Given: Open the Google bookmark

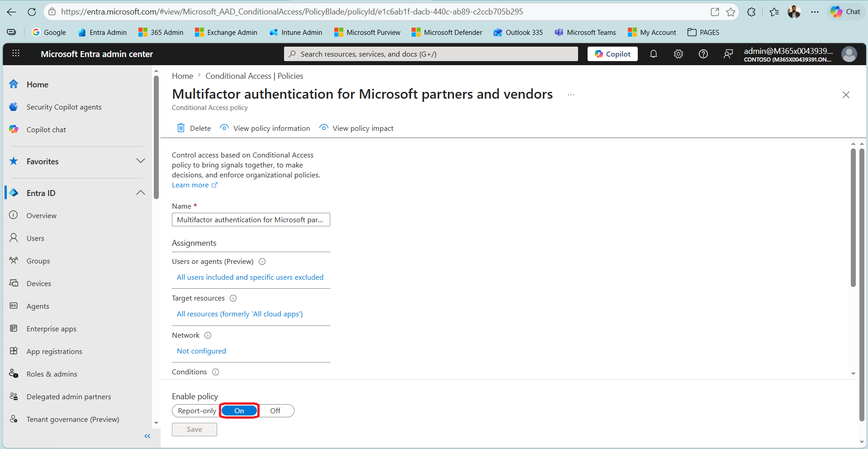Looking at the screenshot, I should coord(49,32).
